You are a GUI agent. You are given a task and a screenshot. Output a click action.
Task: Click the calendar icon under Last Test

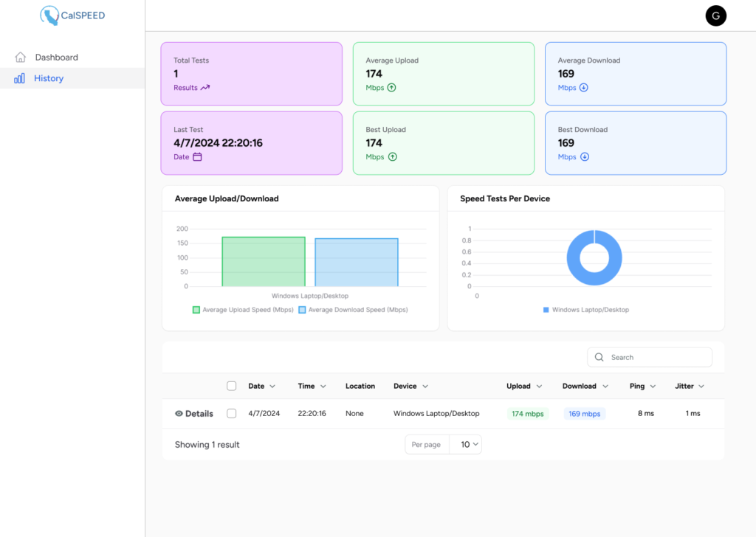point(197,157)
